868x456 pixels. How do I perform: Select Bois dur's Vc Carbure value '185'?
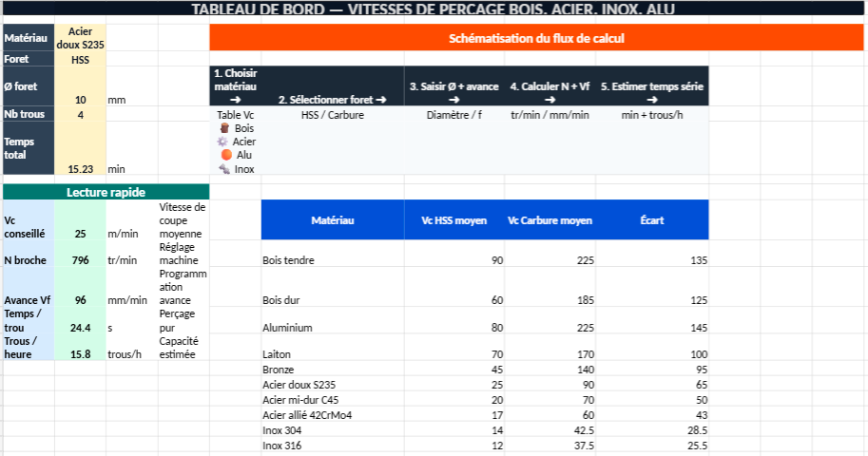(550, 287)
